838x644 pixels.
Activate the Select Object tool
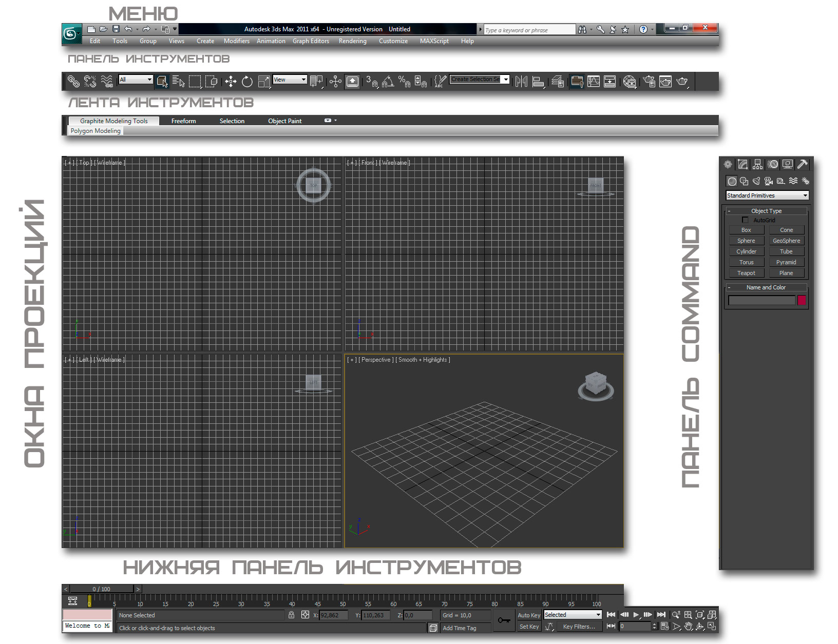[162, 81]
